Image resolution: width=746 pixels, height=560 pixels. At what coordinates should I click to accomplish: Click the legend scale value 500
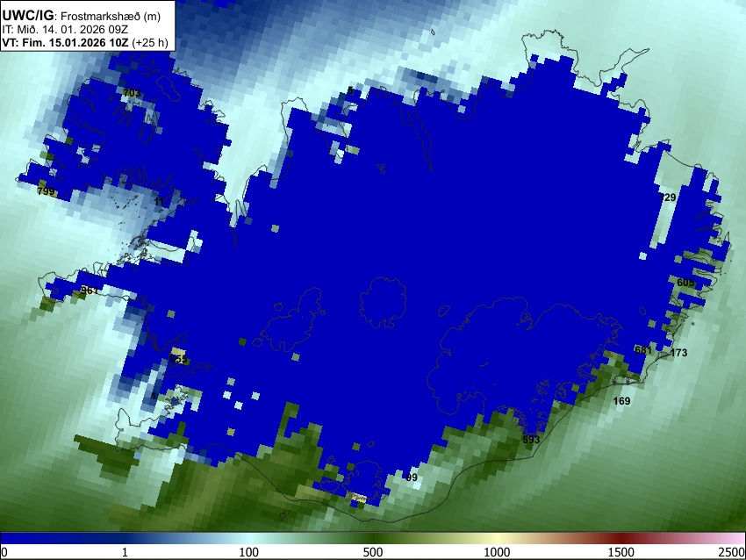pos(373,552)
